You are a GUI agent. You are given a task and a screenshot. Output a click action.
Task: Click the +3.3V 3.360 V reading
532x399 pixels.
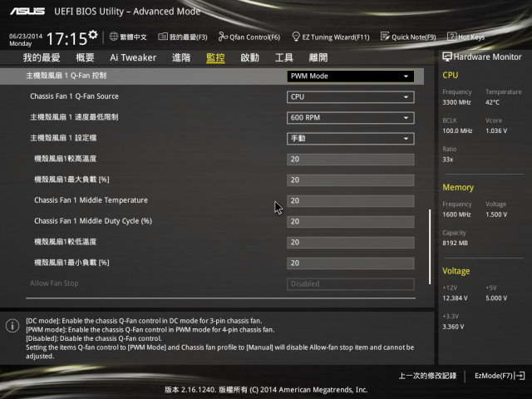tap(452, 327)
